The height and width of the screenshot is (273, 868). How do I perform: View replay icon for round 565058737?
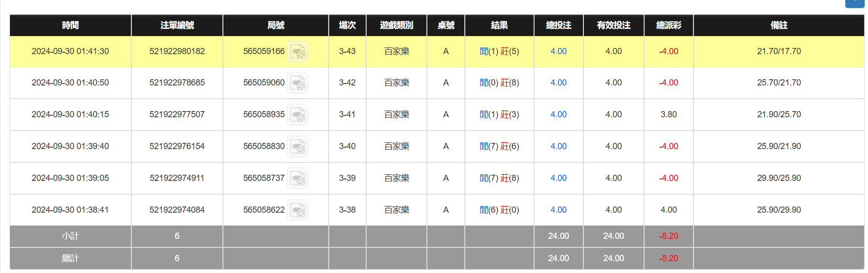(298, 179)
